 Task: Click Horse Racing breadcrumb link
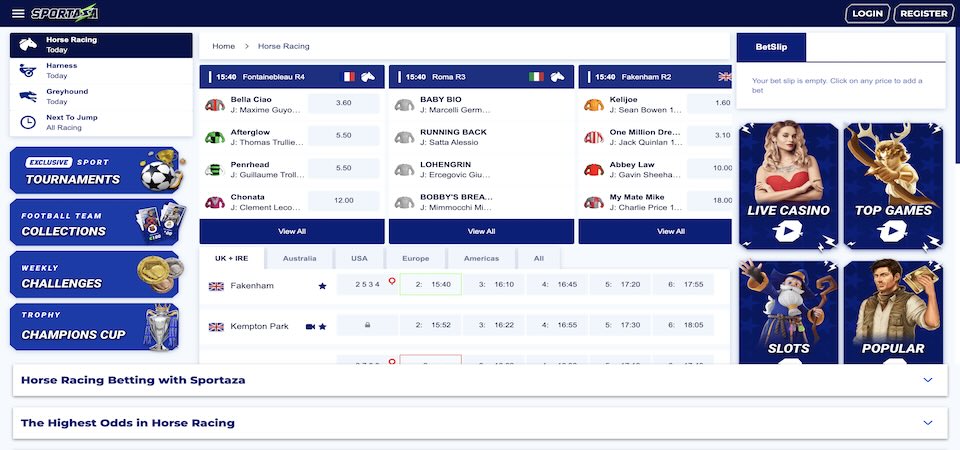[283, 46]
